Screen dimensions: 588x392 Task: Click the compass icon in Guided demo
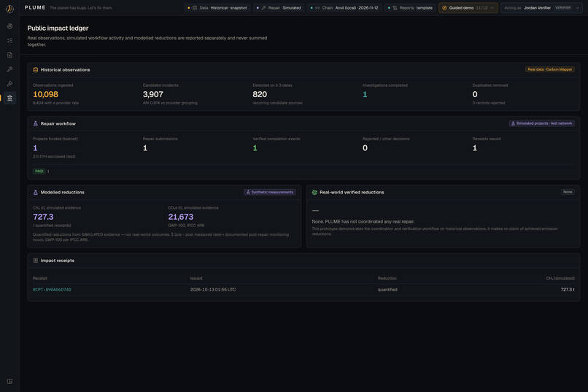point(444,8)
